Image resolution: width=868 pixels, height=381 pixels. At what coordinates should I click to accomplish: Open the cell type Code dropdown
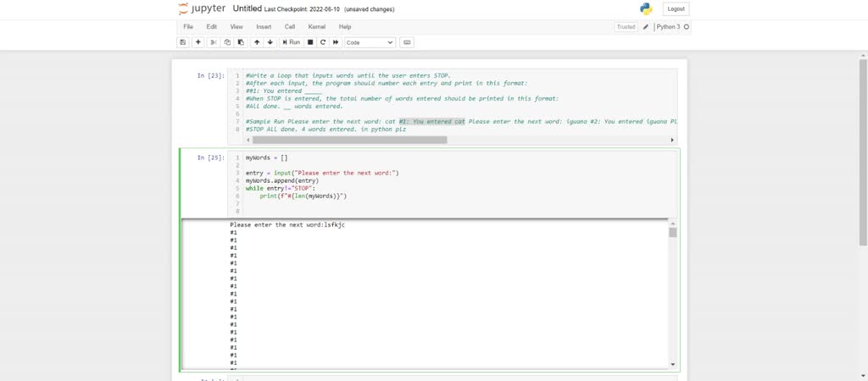point(370,42)
